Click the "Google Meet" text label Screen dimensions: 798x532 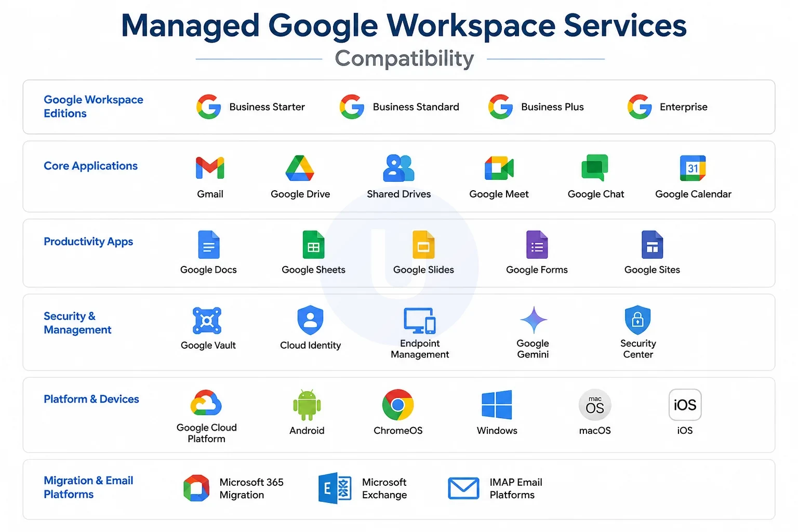coord(499,194)
